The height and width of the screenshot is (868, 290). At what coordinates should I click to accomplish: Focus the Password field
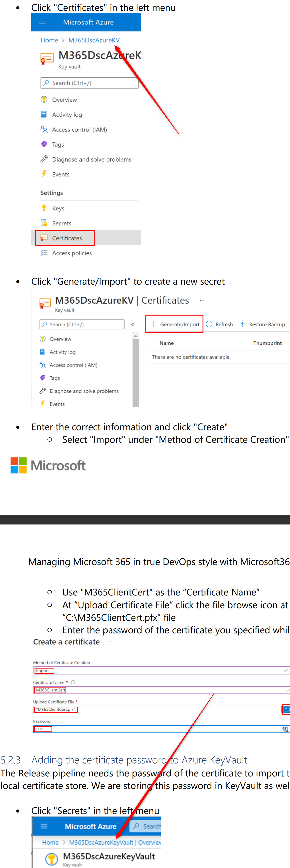coord(161,729)
